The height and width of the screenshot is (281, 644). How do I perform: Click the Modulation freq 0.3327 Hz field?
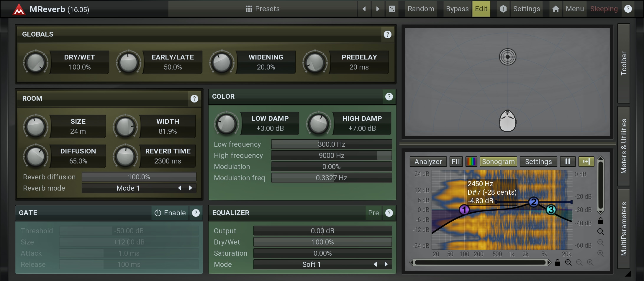332,178
